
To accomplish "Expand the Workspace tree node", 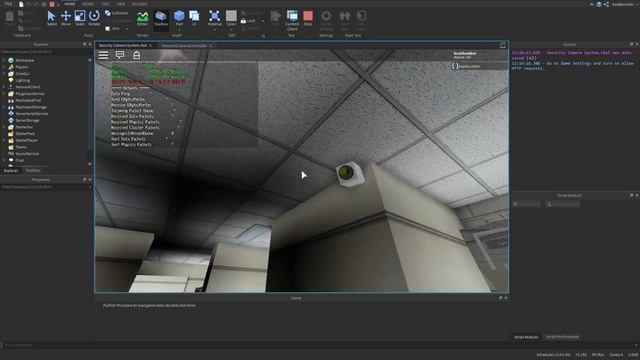I will [4, 60].
